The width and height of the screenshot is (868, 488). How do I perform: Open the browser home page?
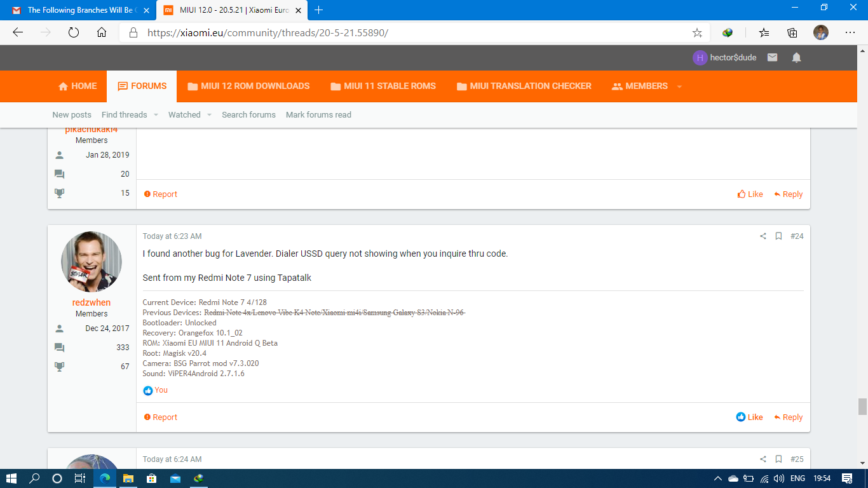102,32
